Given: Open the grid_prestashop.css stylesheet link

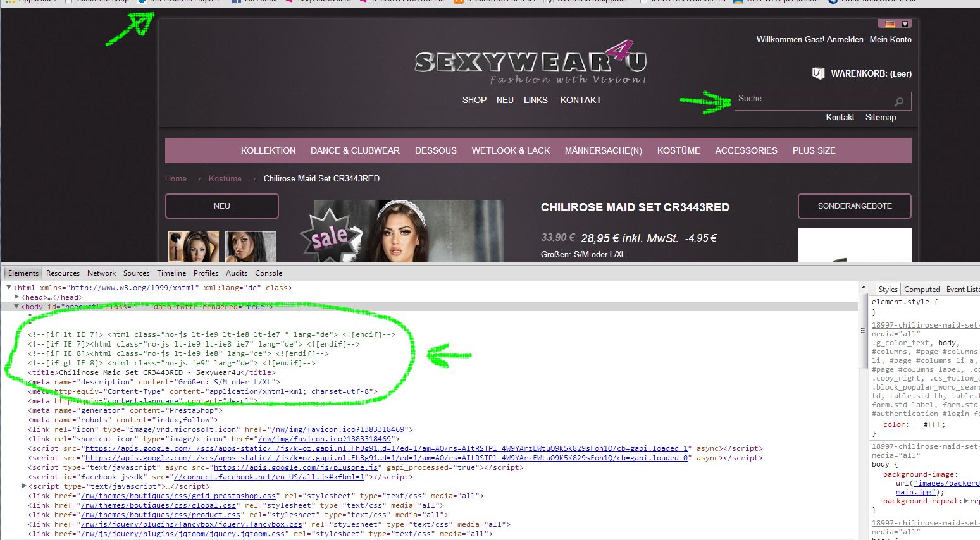Looking at the screenshot, I should pos(178,496).
